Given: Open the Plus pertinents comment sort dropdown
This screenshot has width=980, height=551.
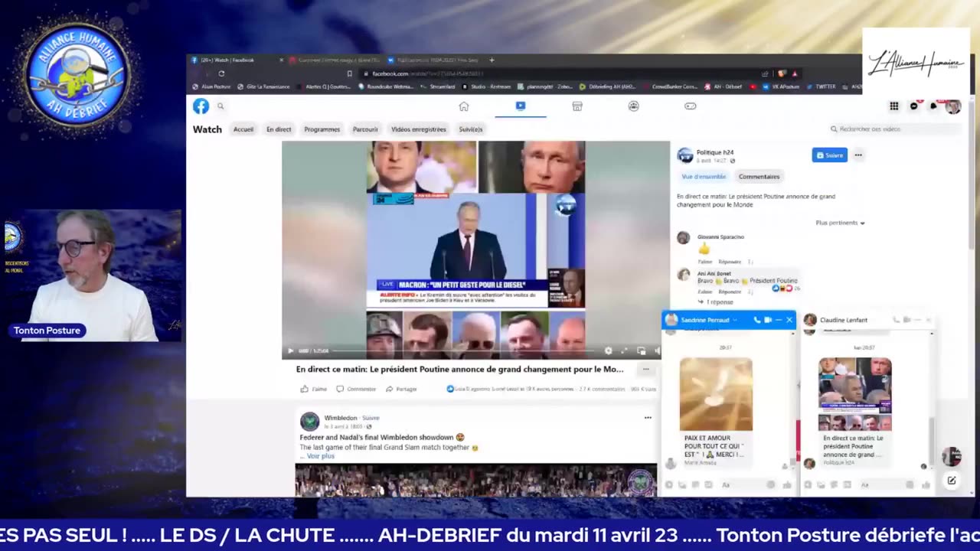Looking at the screenshot, I should (840, 223).
